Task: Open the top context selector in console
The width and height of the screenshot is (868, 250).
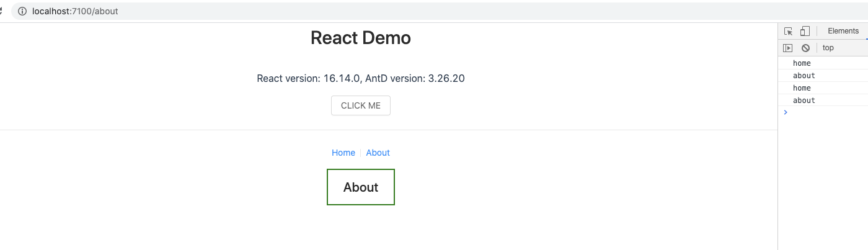Action: pyautogui.click(x=828, y=48)
